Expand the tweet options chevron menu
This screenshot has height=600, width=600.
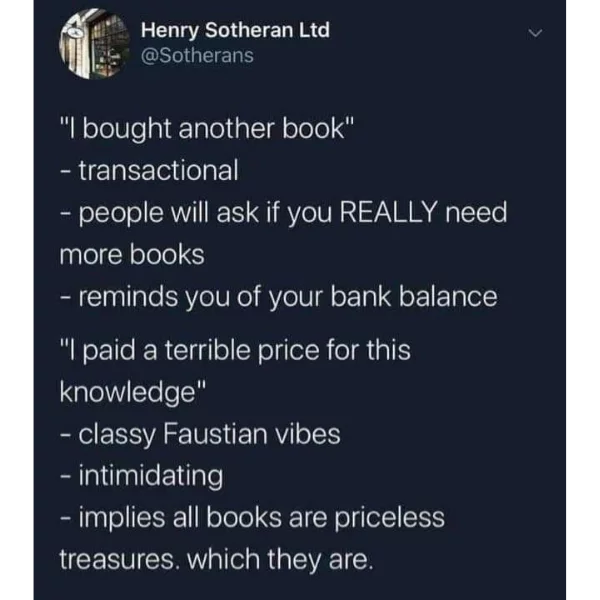[x=535, y=33]
